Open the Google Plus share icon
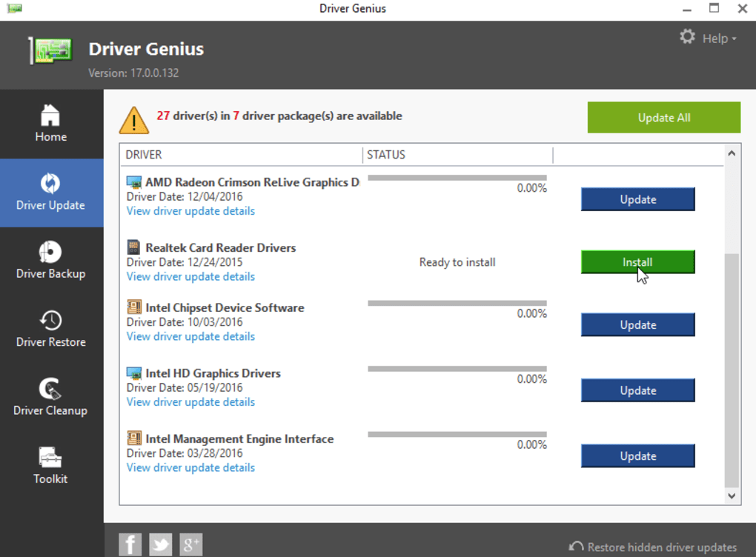Image resolution: width=756 pixels, height=557 pixels. click(191, 544)
